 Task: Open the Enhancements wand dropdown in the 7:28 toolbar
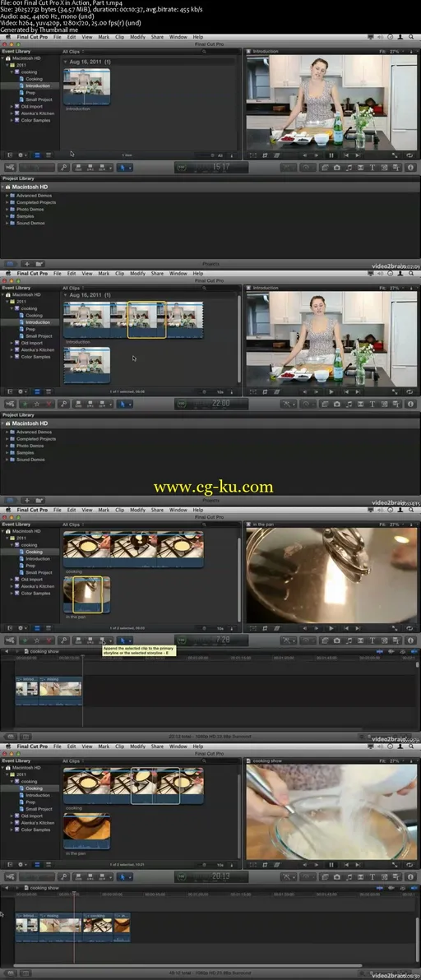click(x=288, y=640)
